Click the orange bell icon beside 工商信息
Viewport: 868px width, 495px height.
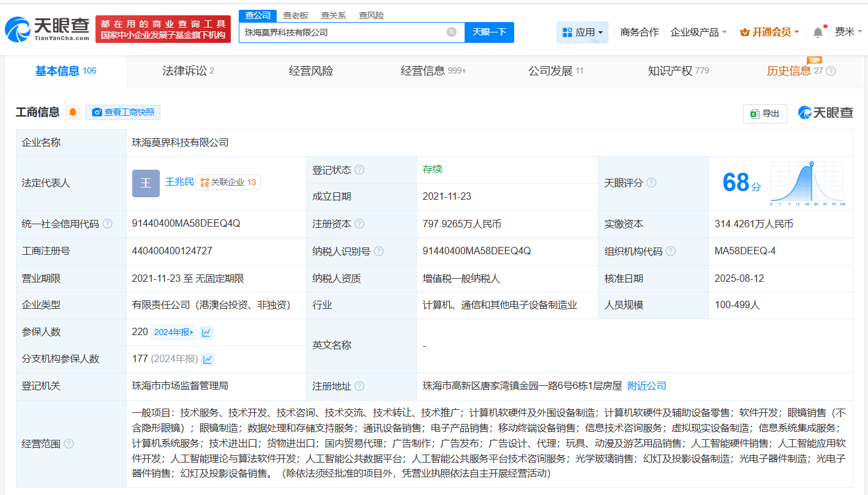point(73,113)
